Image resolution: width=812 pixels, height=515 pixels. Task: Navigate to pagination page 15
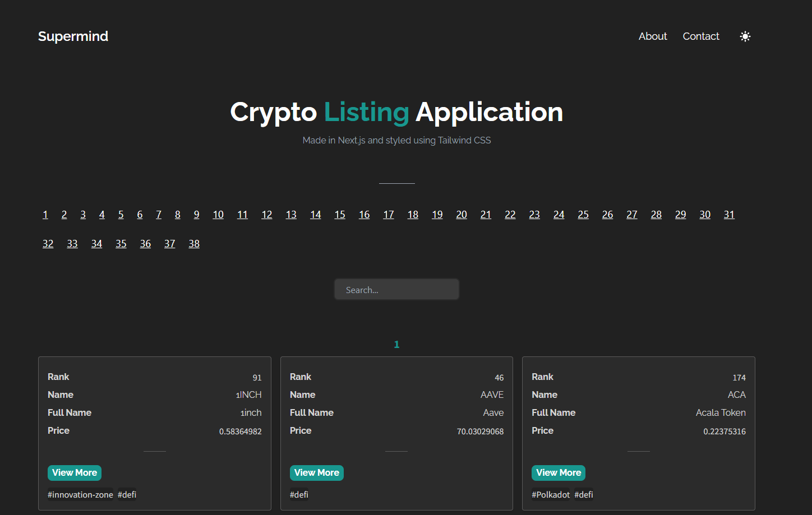click(339, 214)
